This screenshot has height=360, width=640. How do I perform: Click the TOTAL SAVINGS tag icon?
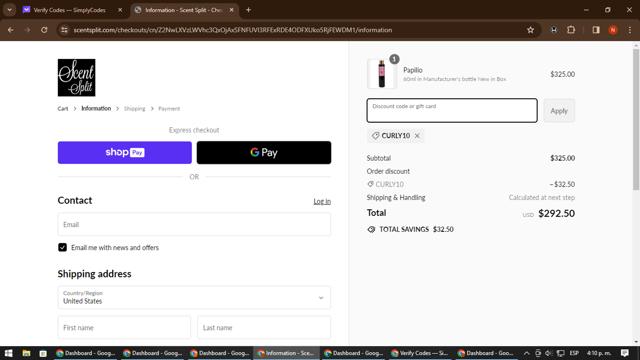(371, 229)
